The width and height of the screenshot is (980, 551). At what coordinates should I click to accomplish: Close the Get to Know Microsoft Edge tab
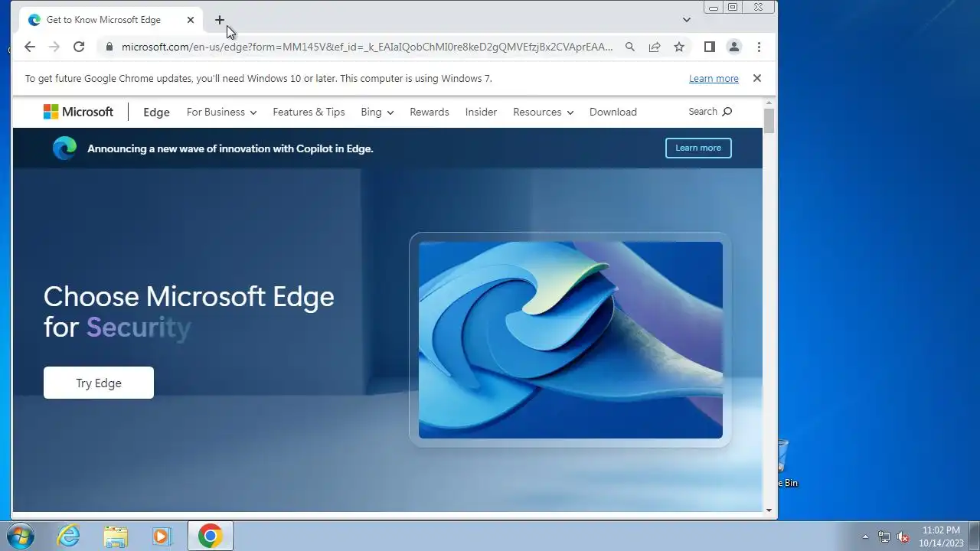pos(191,20)
